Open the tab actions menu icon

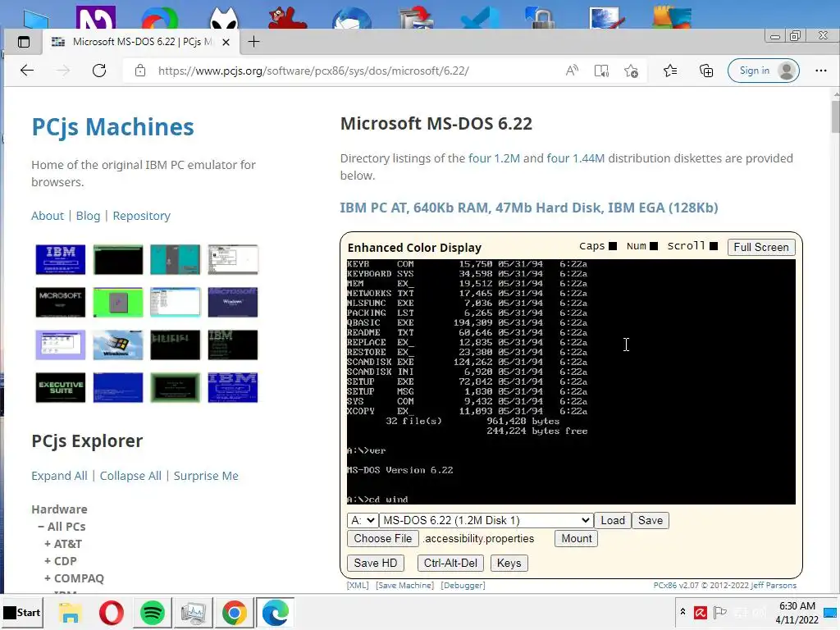click(24, 42)
